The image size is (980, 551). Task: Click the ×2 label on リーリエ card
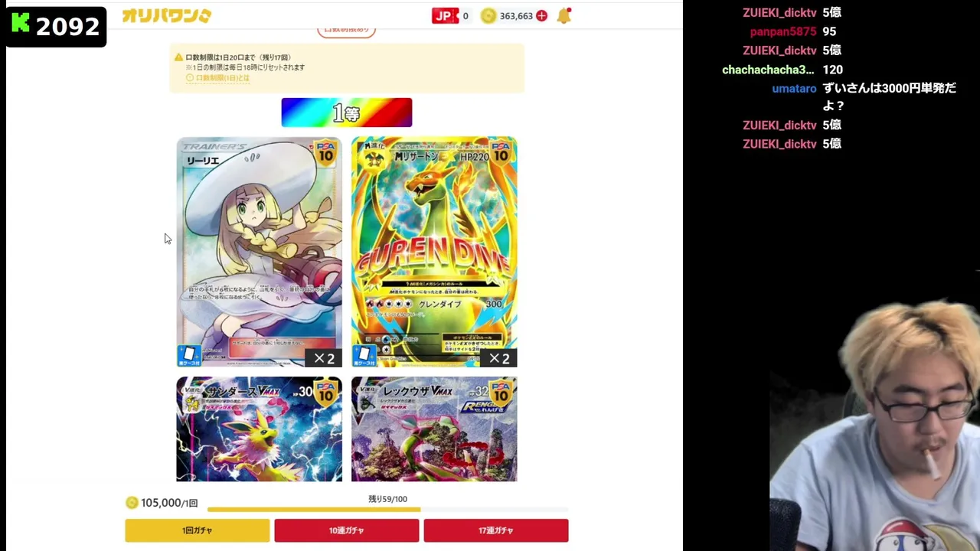[x=324, y=358]
